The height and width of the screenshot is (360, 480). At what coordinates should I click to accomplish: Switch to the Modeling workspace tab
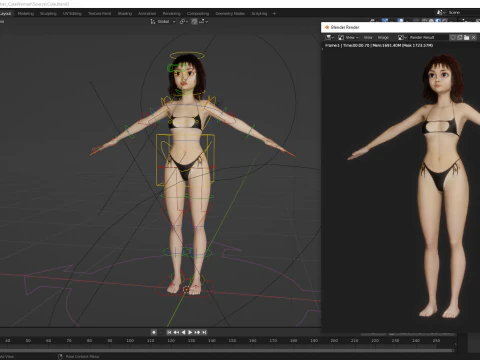click(26, 14)
